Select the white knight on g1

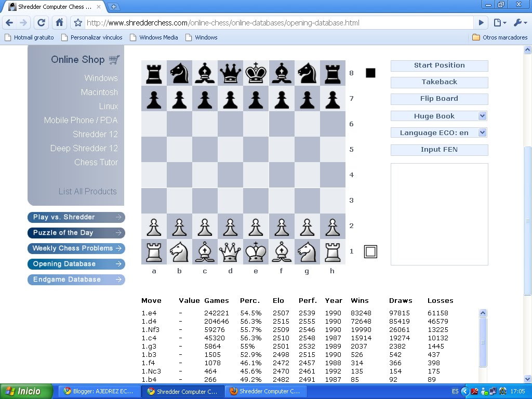pos(307,251)
